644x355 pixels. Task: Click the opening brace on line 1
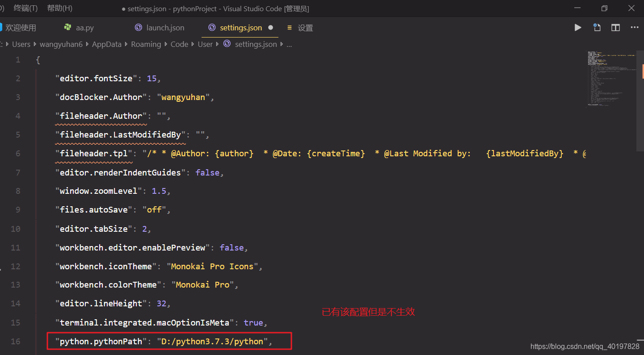38,60
